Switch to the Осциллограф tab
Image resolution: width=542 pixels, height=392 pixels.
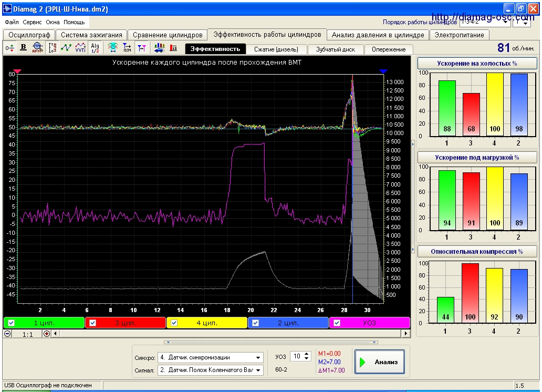pos(29,35)
